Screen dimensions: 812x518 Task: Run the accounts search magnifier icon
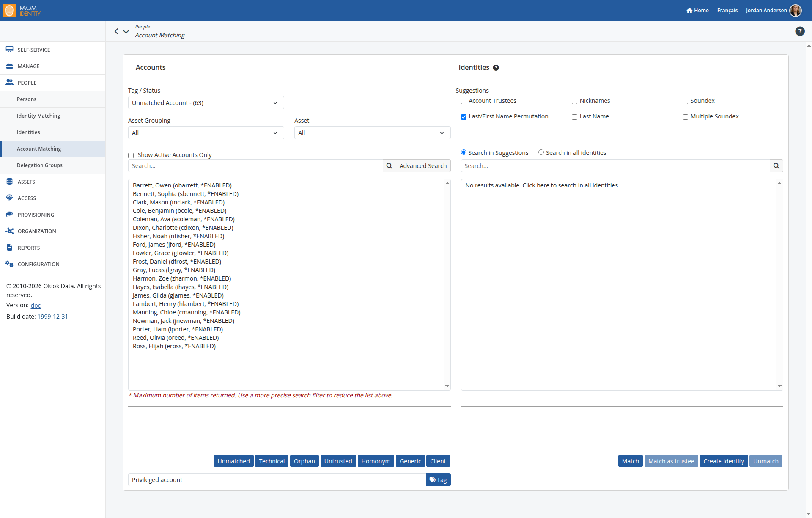click(390, 166)
